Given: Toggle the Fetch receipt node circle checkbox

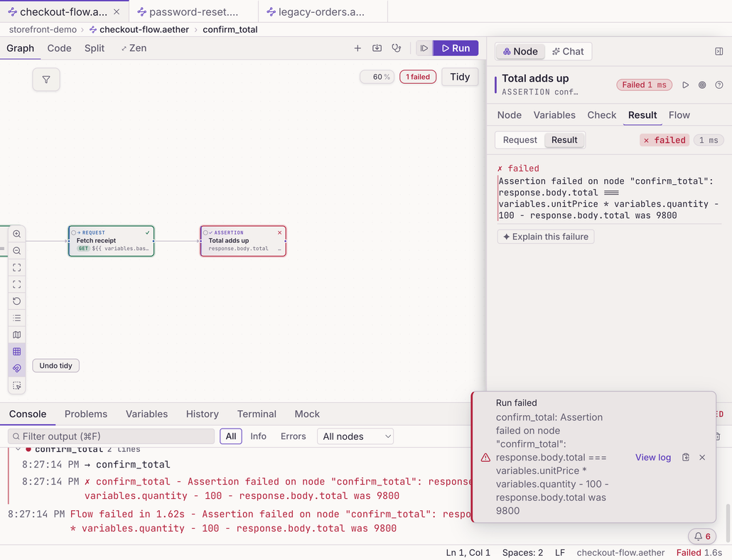Looking at the screenshot, I should (x=73, y=232).
